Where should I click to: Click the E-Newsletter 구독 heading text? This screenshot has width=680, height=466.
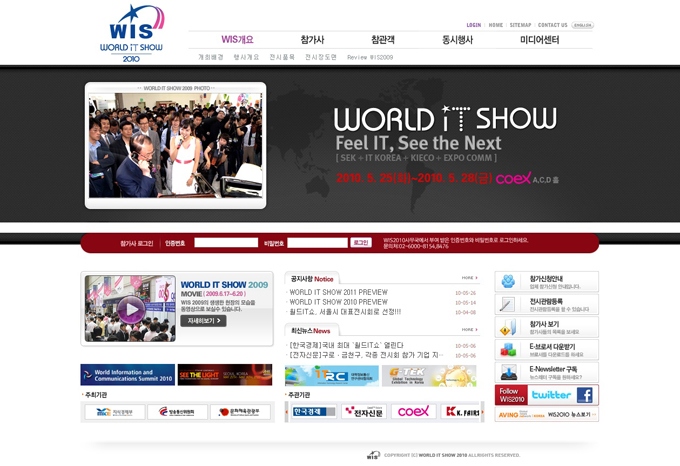coord(553,369)
